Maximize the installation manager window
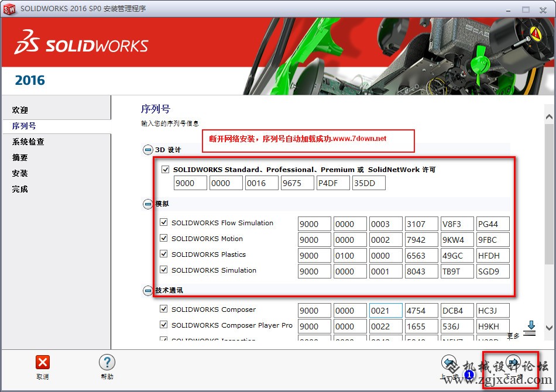 pos(526,9)
